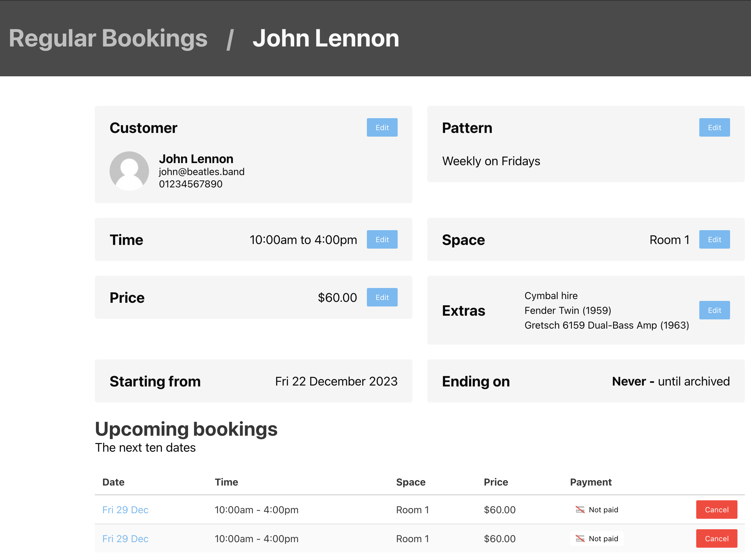Open the first Fri 29 Dec date link

(126, 510)
